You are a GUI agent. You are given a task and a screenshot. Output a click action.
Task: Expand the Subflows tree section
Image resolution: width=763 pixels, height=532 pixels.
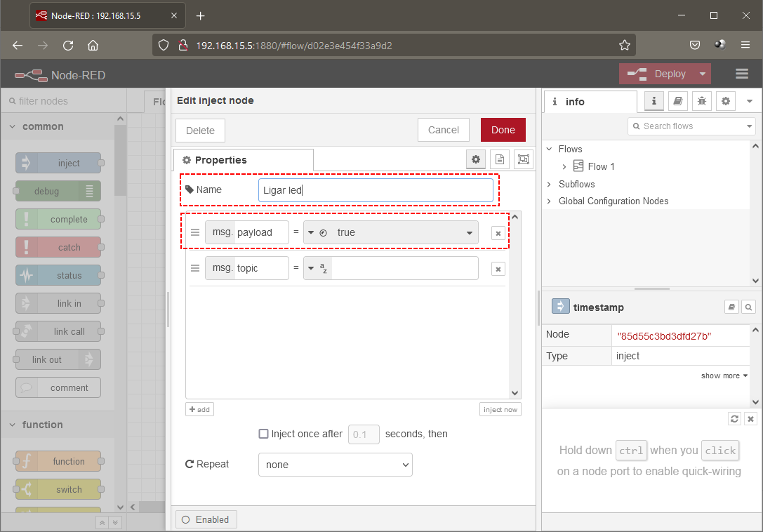coord(550,184)
